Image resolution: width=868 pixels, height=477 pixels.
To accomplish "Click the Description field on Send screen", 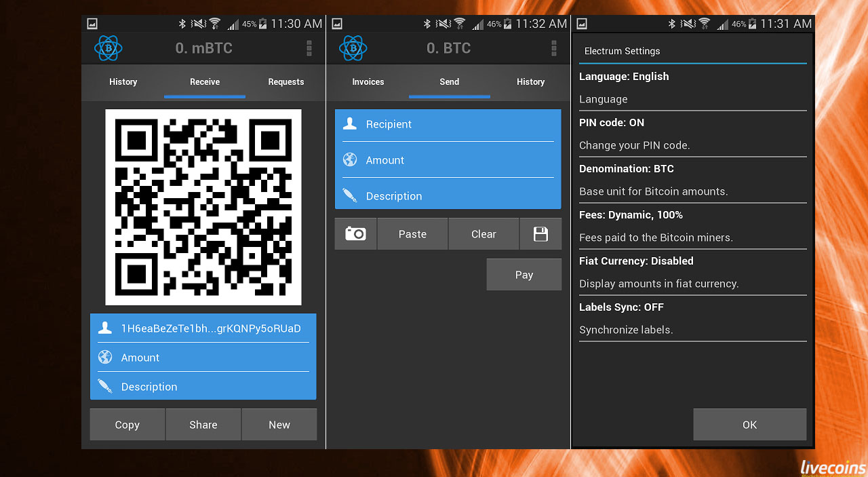I will pos(448,196).
